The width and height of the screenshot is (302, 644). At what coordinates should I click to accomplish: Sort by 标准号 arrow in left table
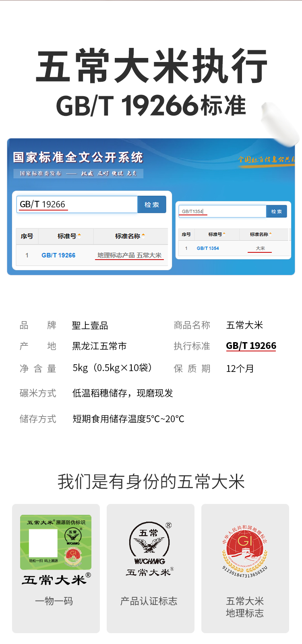80,236
